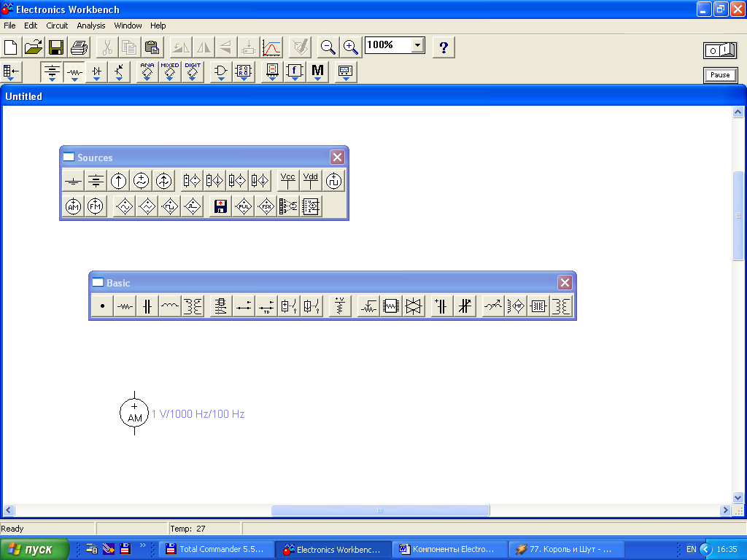Image resolution: width=747 pixels, height=560 pixels.
Task: Zoom out with the minus magnifier
Action: coord(328,47)
